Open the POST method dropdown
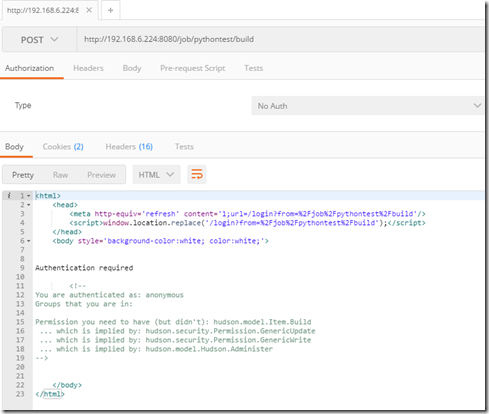The width and height of the screenshot is (489, 414). click(x=39, y=40)
